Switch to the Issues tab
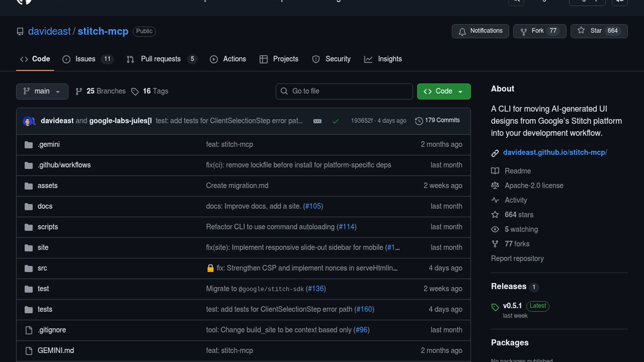The image size is (644, 362). [85, 59]
